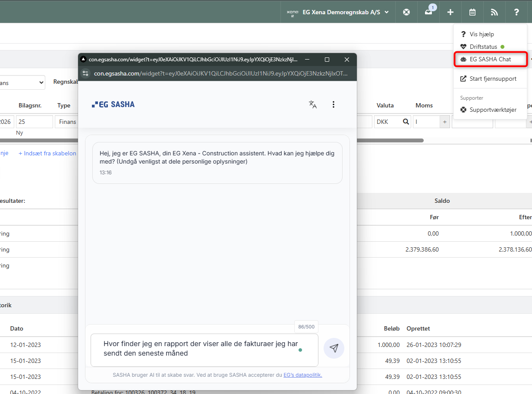Maximize the SASHA chat popup window
Screen dimensions: 532x394
pyautogui.click(x=327, y=60)
